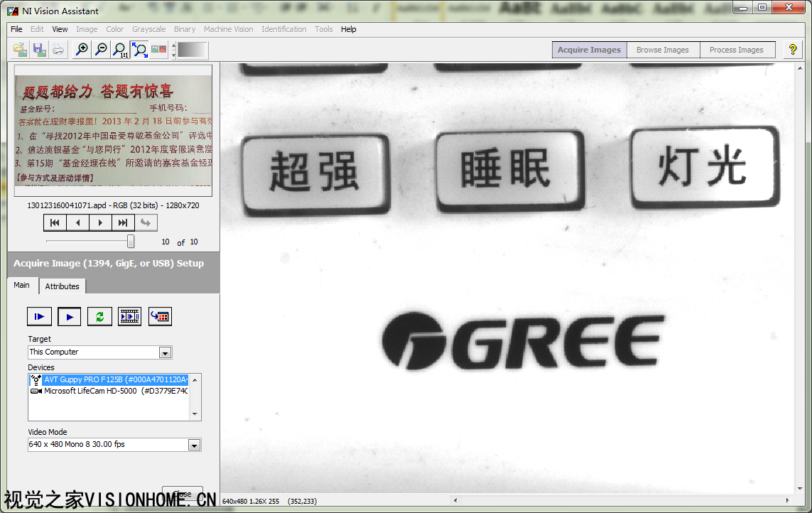The width and height of the screenshot is (812, 513).
Task: Start continuous image acquisition (grab)
Action: point(70,317)
